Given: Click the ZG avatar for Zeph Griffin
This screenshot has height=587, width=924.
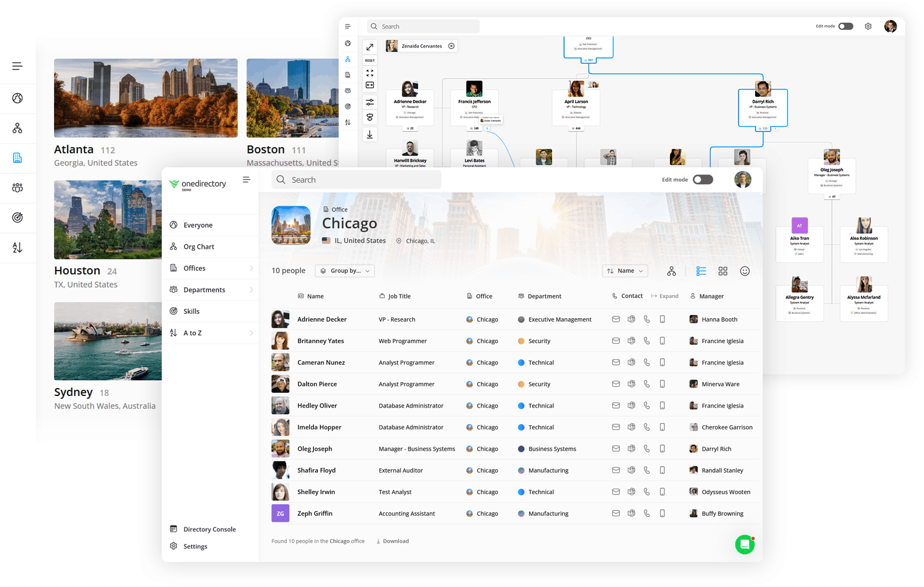Looking at the screenshot, I should tap(280, 513).
